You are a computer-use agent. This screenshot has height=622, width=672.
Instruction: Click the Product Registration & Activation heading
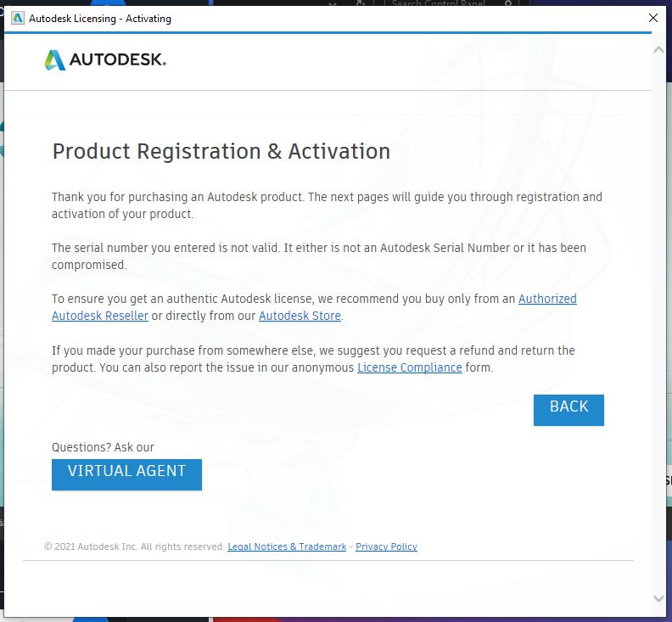point(221,151)
